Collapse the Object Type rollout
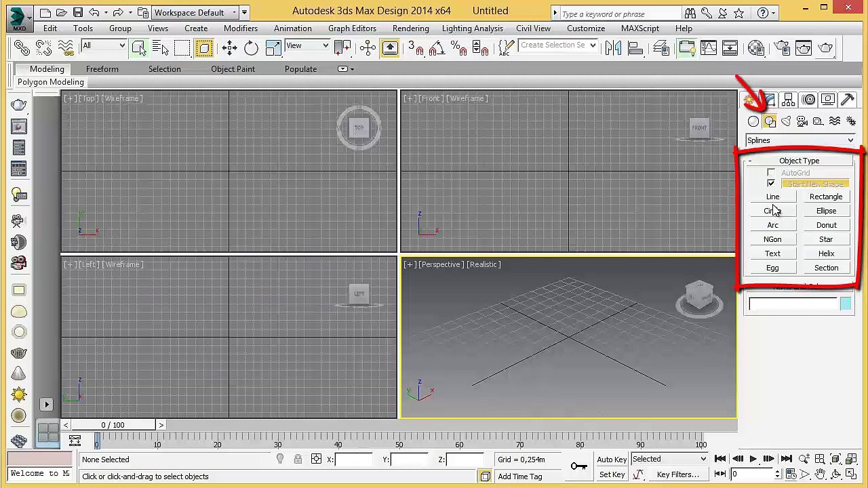Viewport: 868px width, 488px height. (800, 161)
